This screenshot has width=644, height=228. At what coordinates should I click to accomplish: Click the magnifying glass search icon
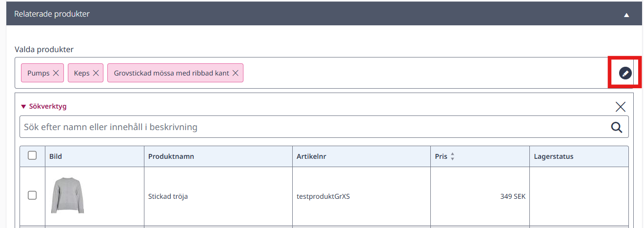click(617, 127)
